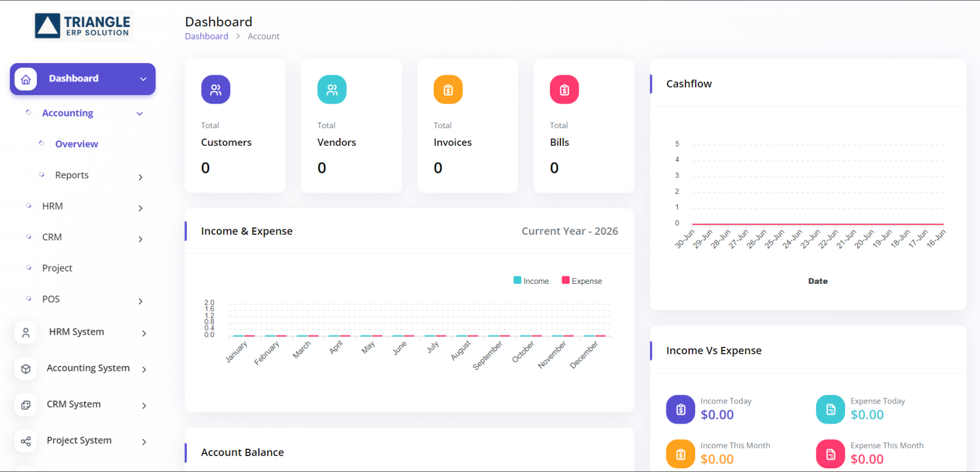Screen dimensions: 980x472
Task: Click the pink Total Bills icon
Action: pos(565,89)
